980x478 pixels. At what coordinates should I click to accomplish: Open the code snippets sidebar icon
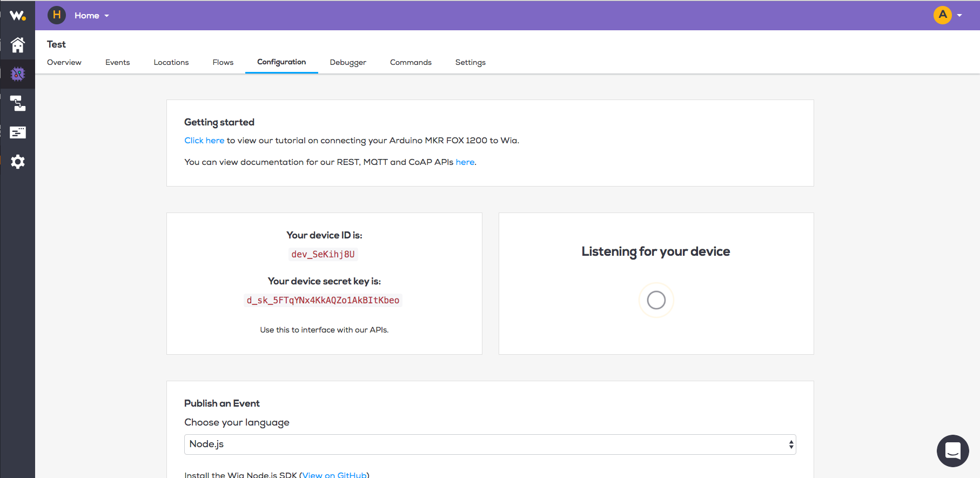[x=18, y=132]
